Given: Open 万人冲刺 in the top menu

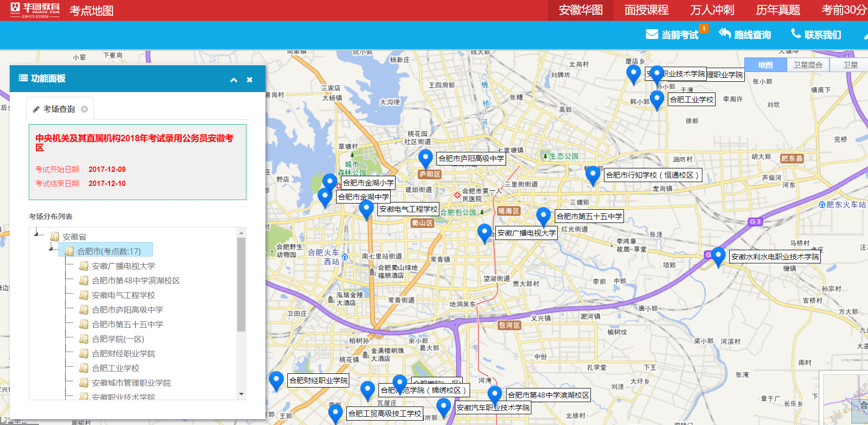Looking at the screenshot, I should coord(712,10).
